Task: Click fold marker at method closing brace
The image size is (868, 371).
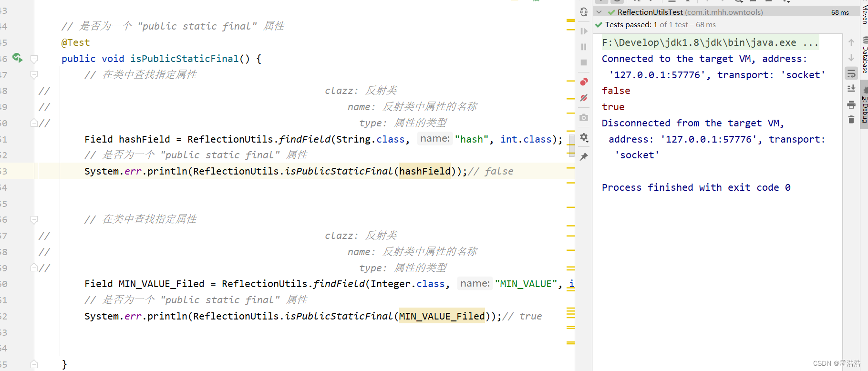Action: click(34, 364)
